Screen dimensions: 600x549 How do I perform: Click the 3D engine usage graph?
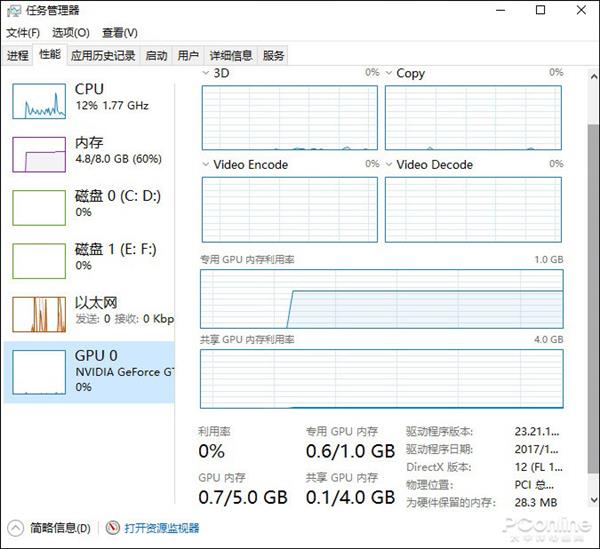[x=290, y=118]
